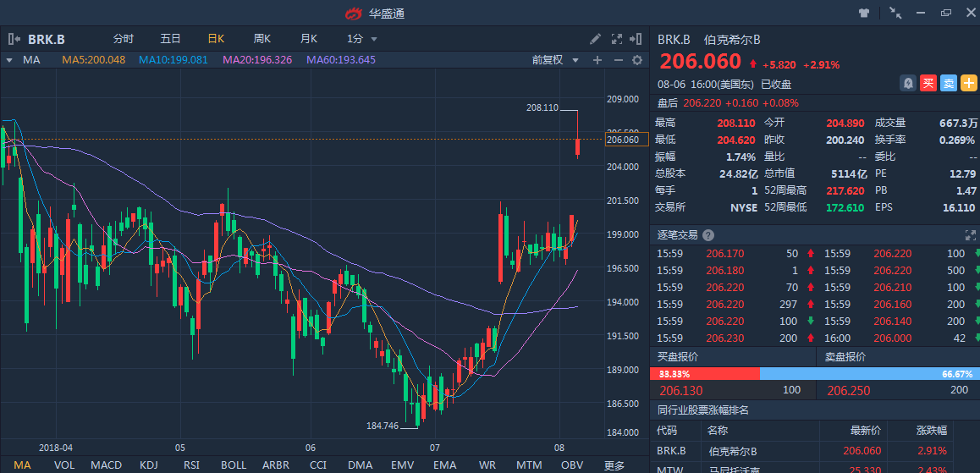Open 更多 more indicators

click(x=614, y=465)
